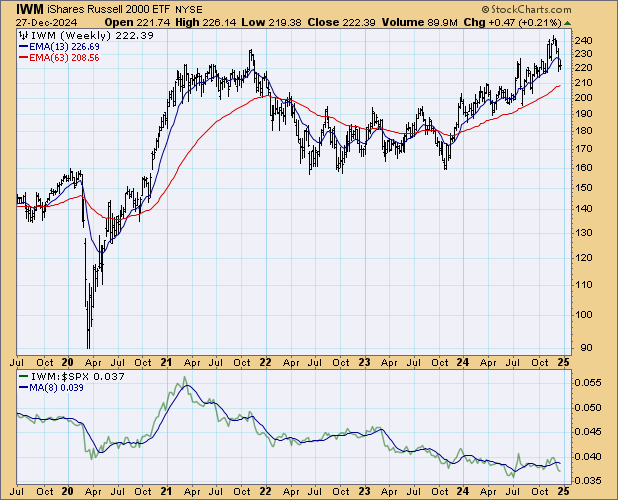This screenshot has height=500, width=618.
Task: Click the EMA(13) 226.69 legend entry
Action: [64, 46]
